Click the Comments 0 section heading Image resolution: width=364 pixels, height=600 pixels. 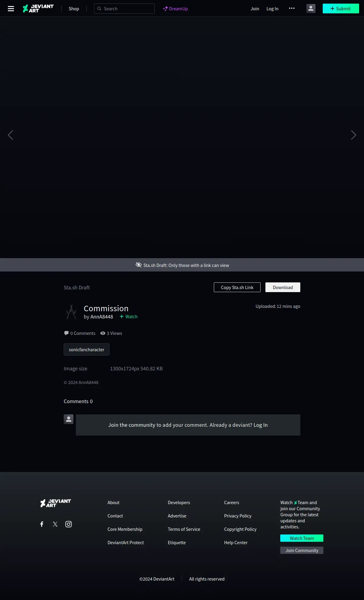(78, 401)
